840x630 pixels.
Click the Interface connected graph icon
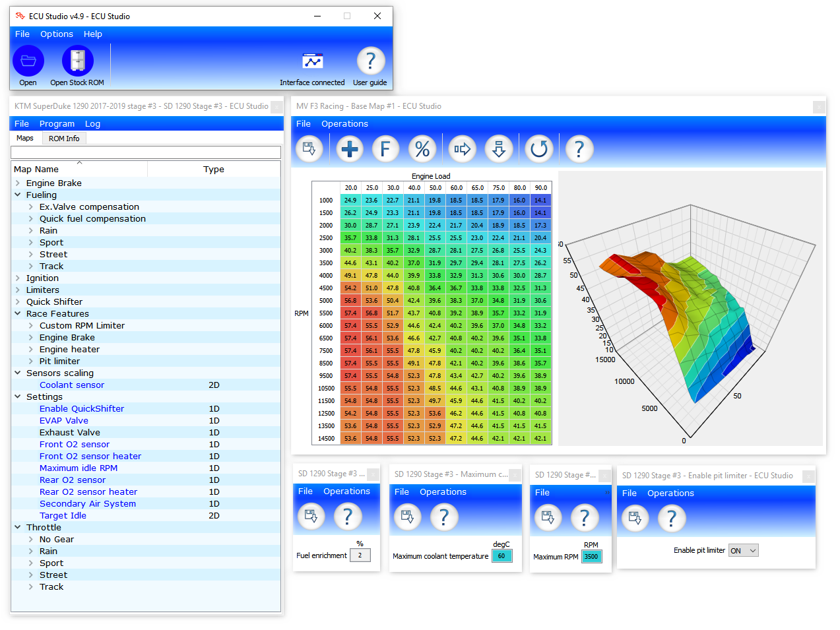(312, 61)
